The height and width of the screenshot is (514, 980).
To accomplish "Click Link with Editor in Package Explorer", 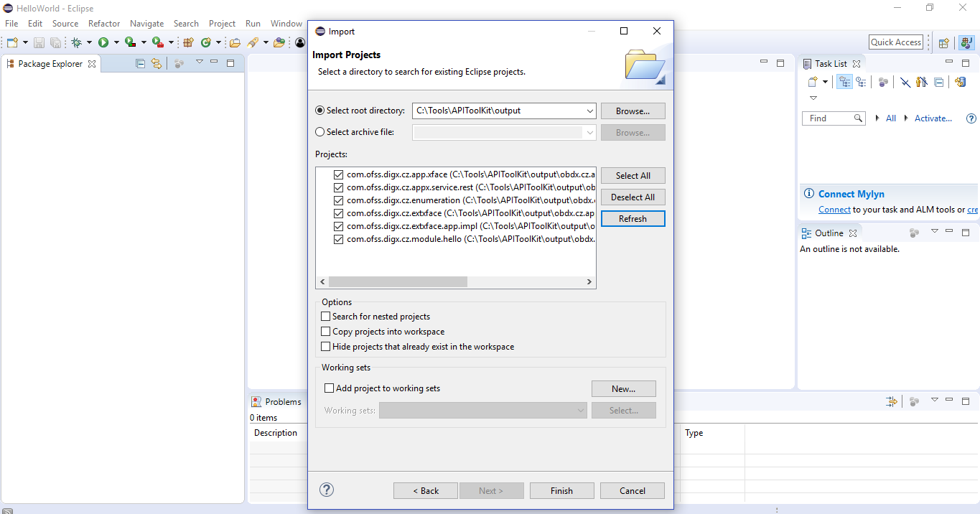I will pyautogui.click(x=156, y=63).
